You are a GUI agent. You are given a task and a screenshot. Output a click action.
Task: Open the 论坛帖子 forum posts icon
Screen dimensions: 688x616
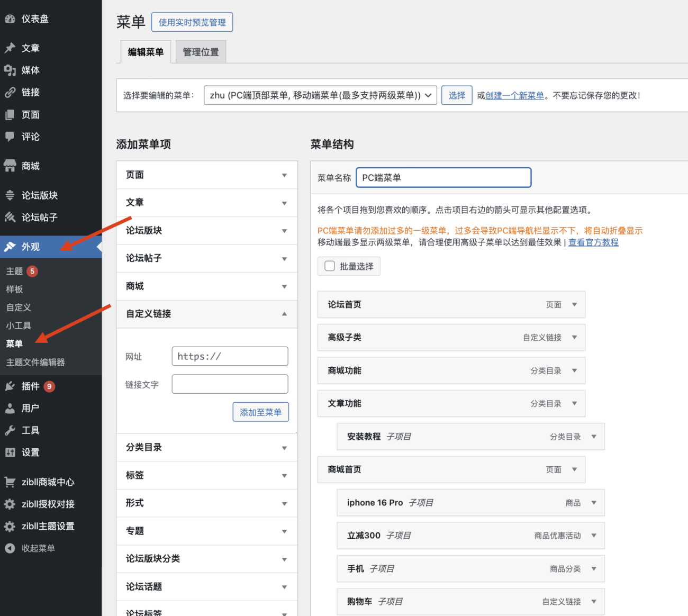(10, 217)
